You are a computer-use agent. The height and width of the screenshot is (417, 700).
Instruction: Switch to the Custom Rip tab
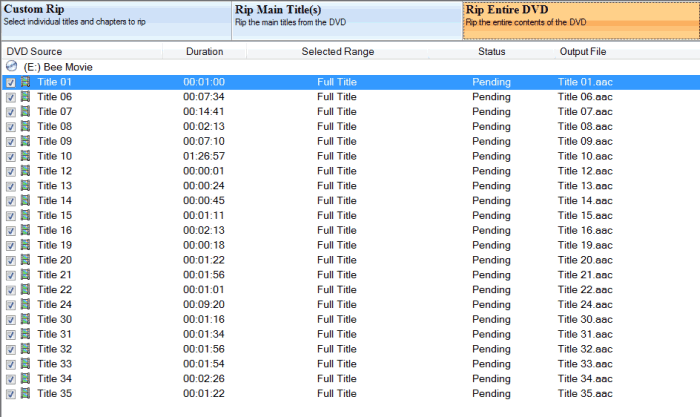click(115, 20)
